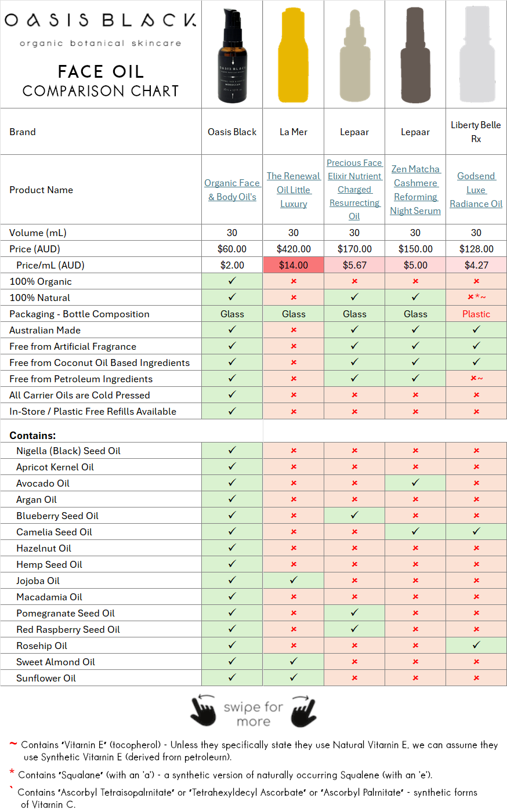This screenshot has height=812, width=507.
Task: Click the beige Lepaar dropper bottle silhouette
Action: (x=354, y=56)
